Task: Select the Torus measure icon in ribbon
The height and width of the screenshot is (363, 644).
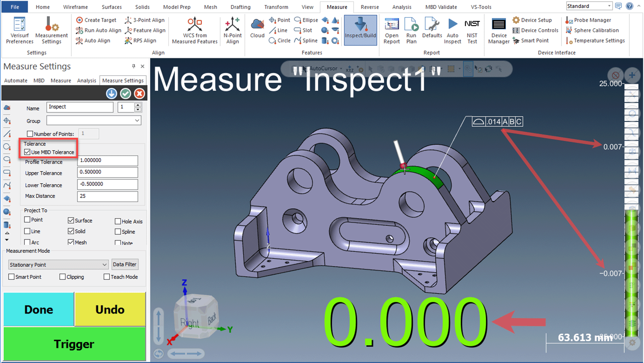Action: (x=335, y=41)
